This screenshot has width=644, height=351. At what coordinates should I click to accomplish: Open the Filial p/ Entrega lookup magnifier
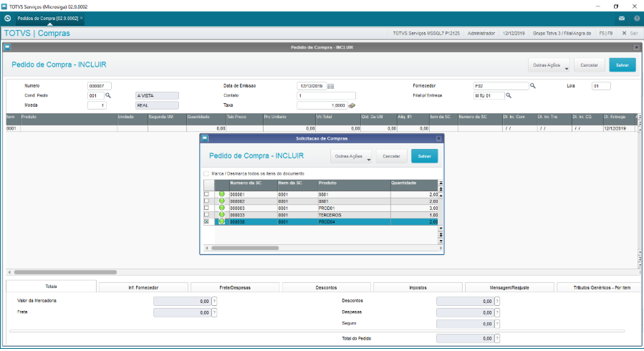509,96
